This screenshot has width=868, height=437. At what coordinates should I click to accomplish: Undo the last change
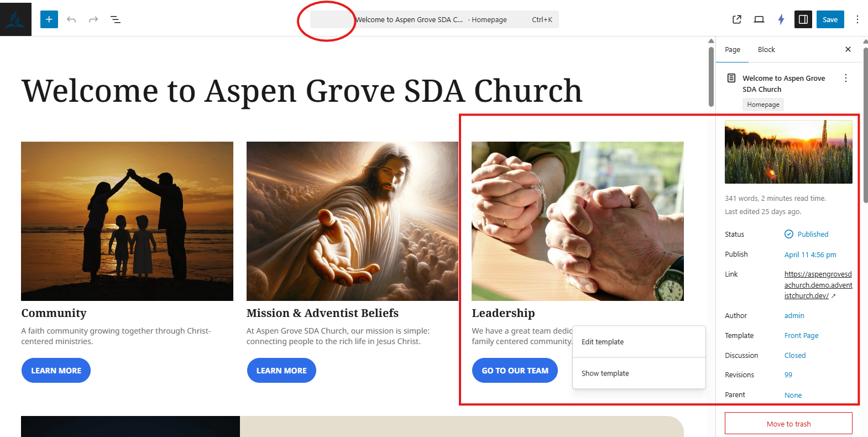[71, 19]
